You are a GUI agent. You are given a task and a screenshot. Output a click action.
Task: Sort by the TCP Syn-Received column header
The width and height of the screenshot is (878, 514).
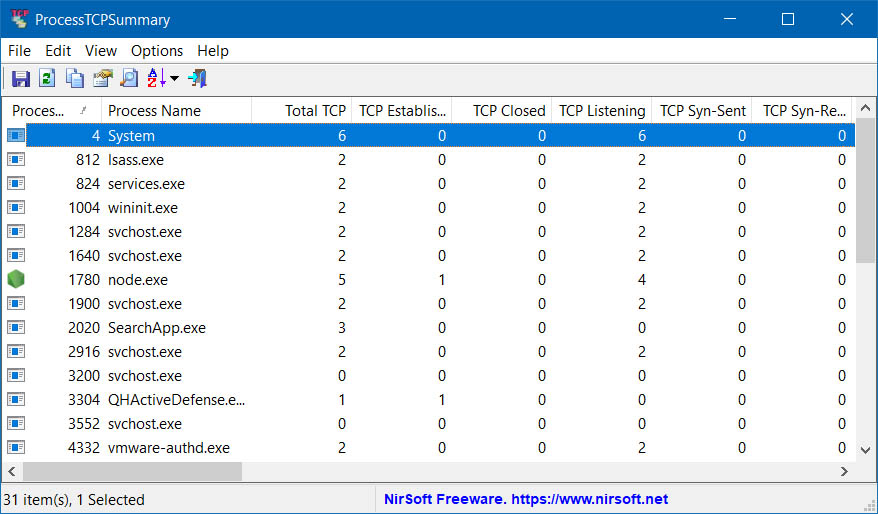point(802,111)
